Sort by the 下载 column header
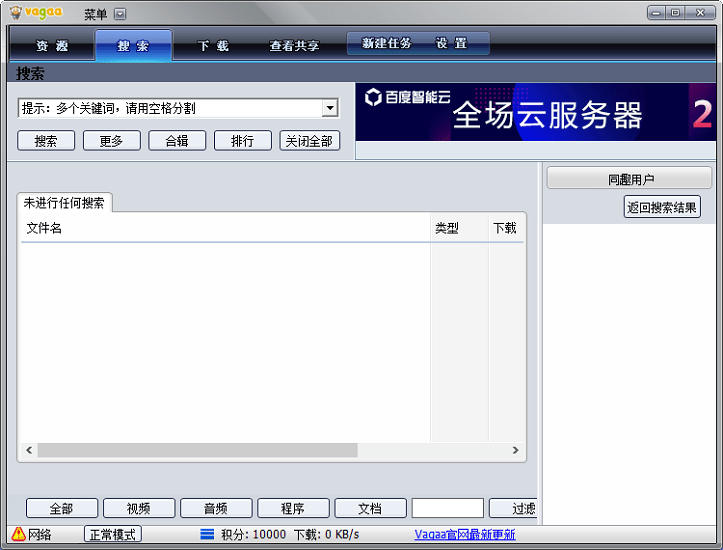Image resolution: width=723 pixels, height=550 pixels. point(506,228)
